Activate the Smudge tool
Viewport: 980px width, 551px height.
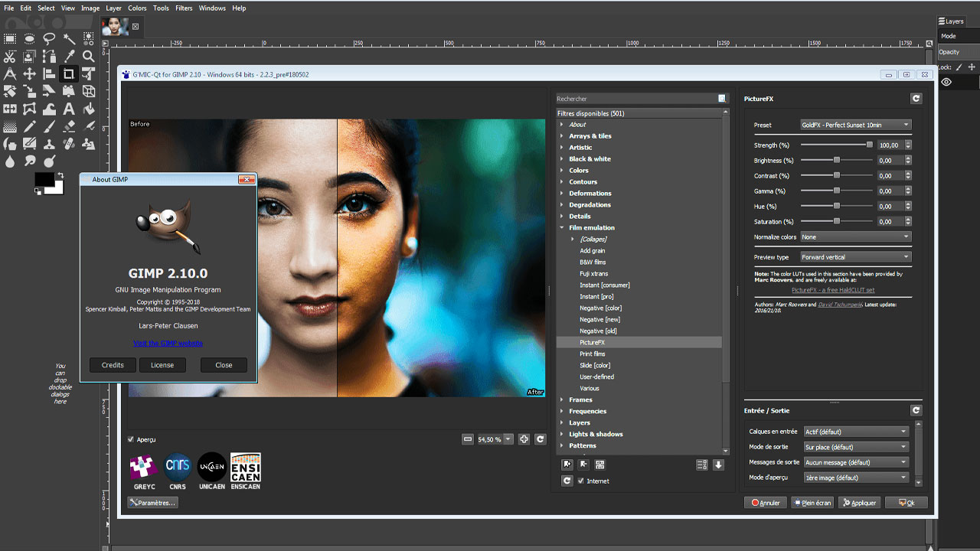tap(29, 161)
